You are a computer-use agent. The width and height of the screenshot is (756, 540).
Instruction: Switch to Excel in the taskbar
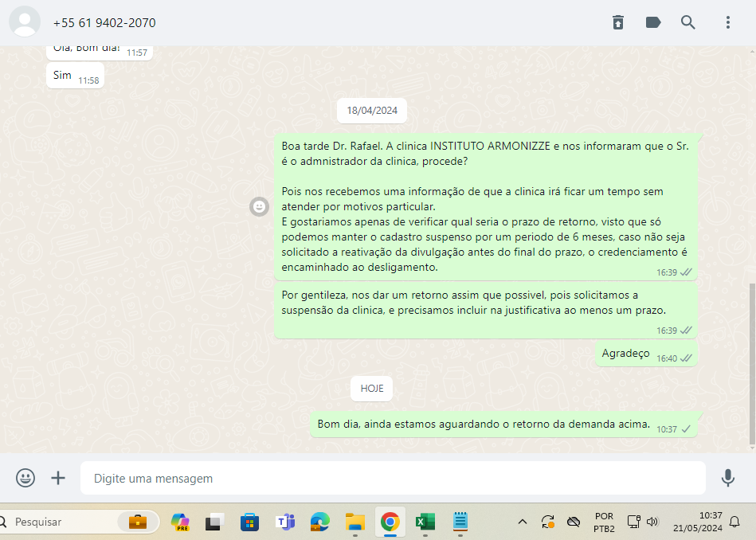click(x=425, y=522)
